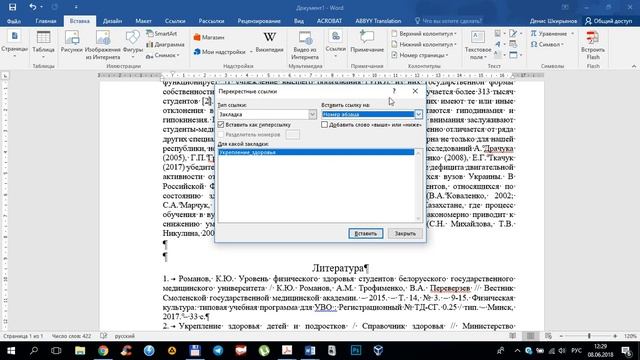The height and width of the screenshot is (360, 640).
Task: Add a comment with Примечание
Action: (x=367, y=42)
